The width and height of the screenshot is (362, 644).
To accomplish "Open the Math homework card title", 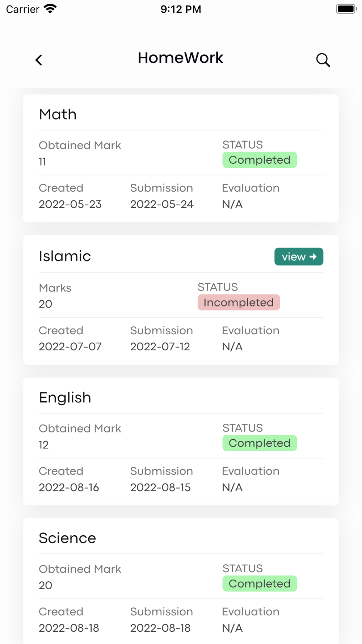I will coord(58,114).
